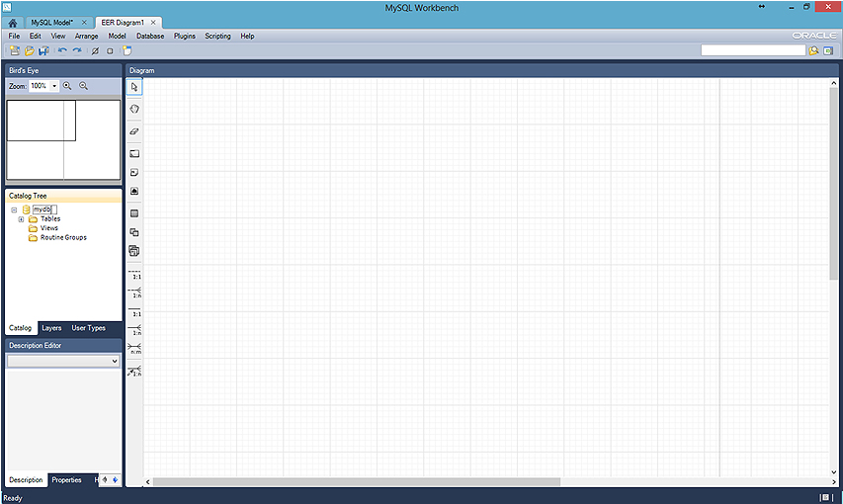Image resolution: width=843 pixels, height=504 pixels.
Task: Open the Database menu
Action: click(x=150, y=36)
